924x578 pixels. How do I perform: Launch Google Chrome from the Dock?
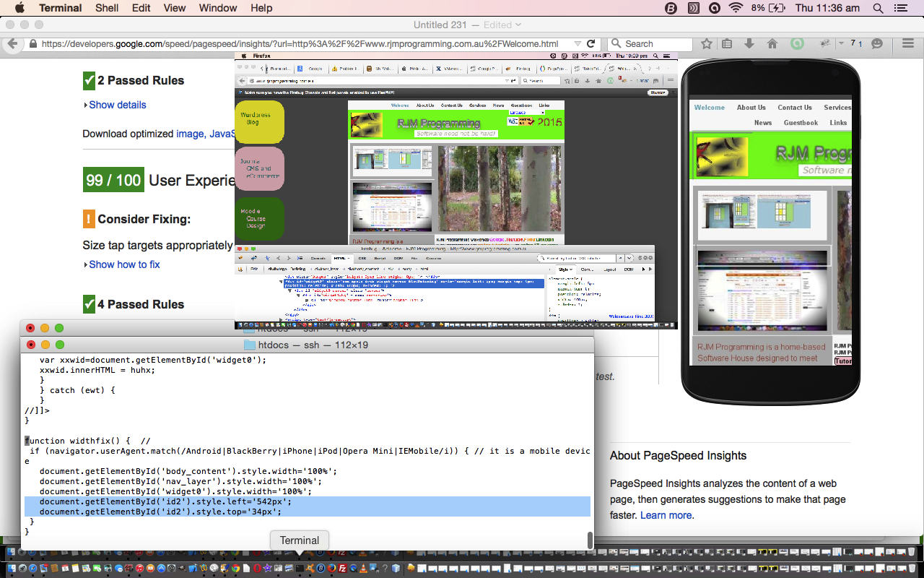point(235,569)
